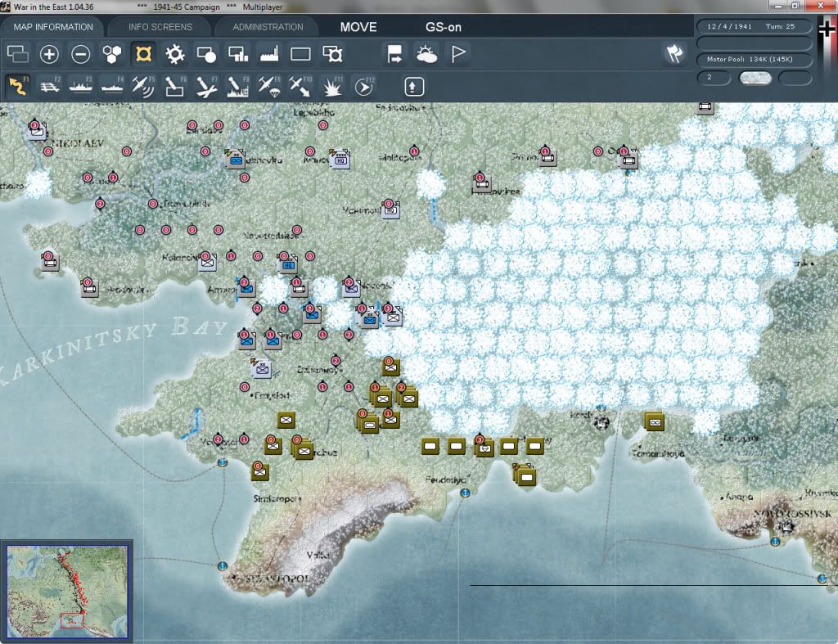Click the plain rectangle map icon

tap(300, 54)
